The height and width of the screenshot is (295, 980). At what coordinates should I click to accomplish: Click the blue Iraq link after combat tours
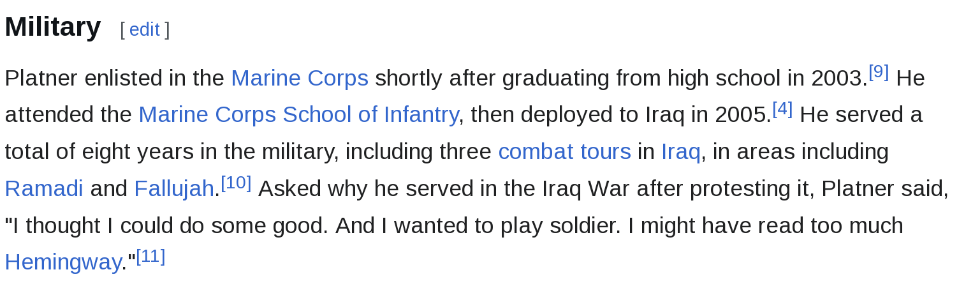(680, 152)
